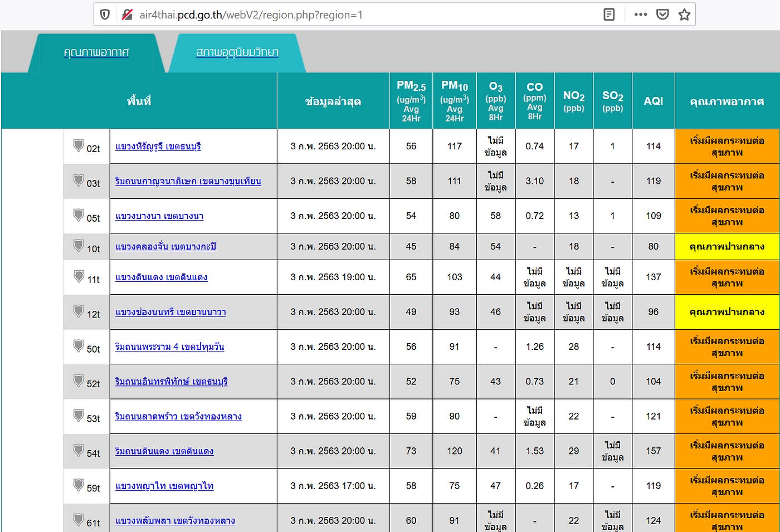This screenshot has width=780, height=532.
Task: Click the CO column header
Action: 535,101
